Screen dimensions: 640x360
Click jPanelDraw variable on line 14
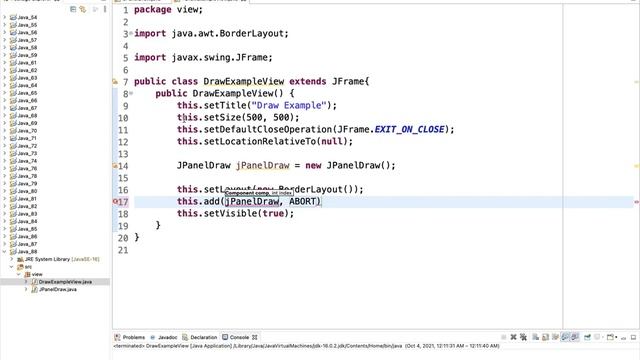click(x=263, y=165)
